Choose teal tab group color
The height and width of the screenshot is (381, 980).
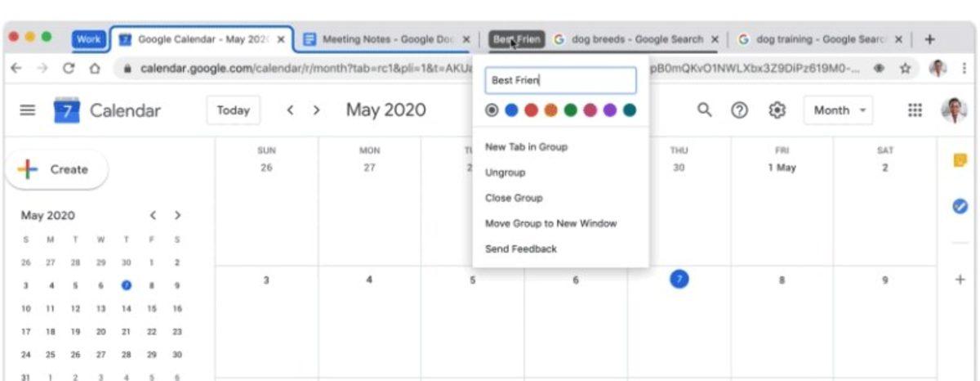click(629, 110)
